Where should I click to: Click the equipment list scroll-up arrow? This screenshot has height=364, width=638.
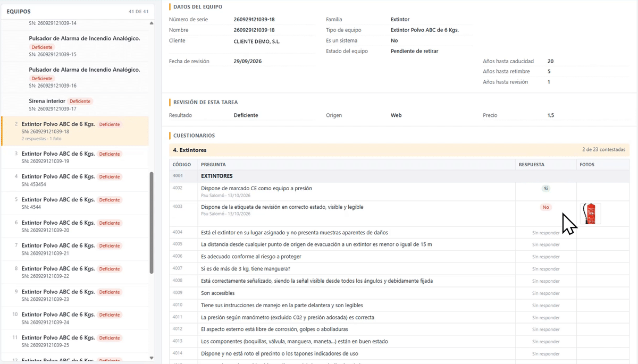click(x=152, y=23)
